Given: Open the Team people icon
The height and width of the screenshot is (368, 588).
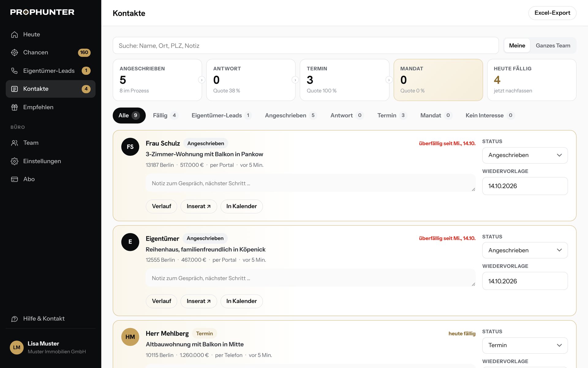Looking at the screenshot, I should (x=14, y=143).
